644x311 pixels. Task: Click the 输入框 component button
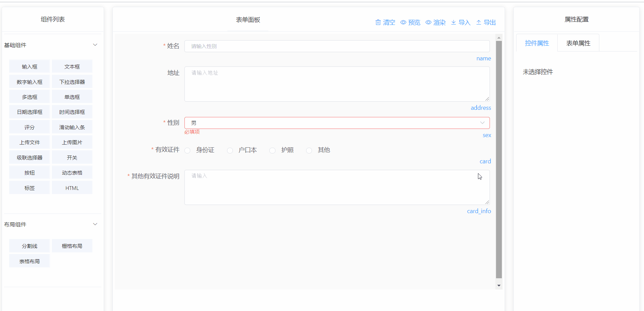(30, 66)
